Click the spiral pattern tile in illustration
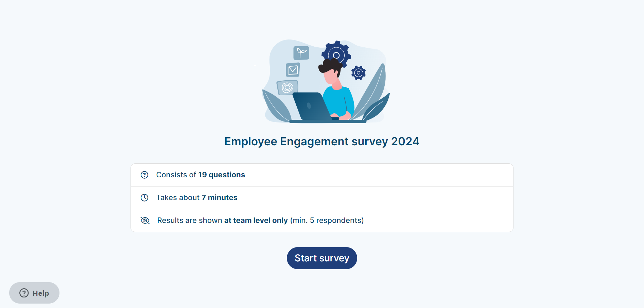 pyautogui.click(x=288, y=88)
